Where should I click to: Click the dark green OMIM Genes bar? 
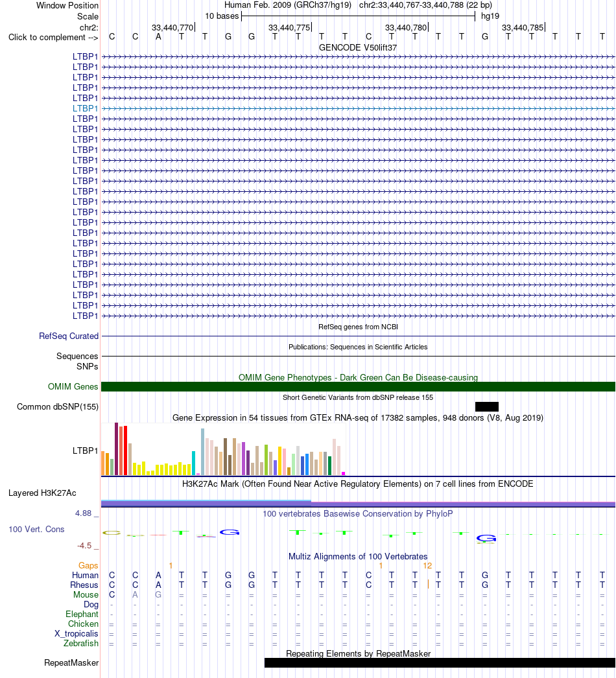pyautogui.click(x=358, y=386)
